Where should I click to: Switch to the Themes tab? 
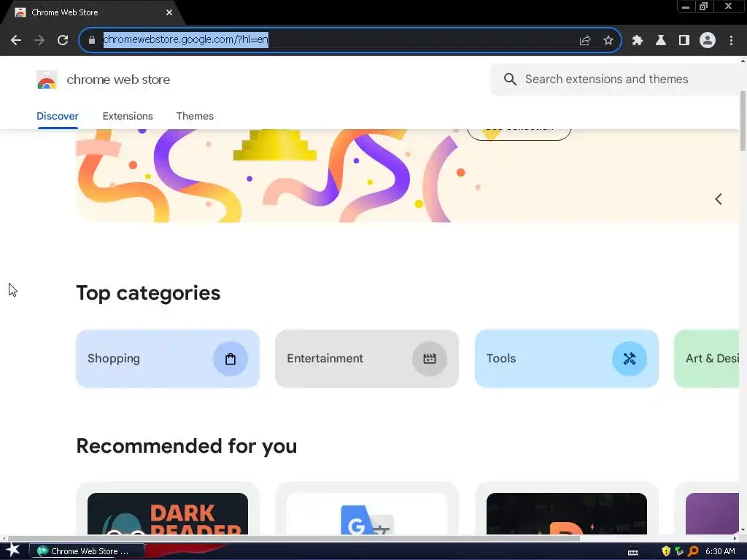(x=195, y=116)
